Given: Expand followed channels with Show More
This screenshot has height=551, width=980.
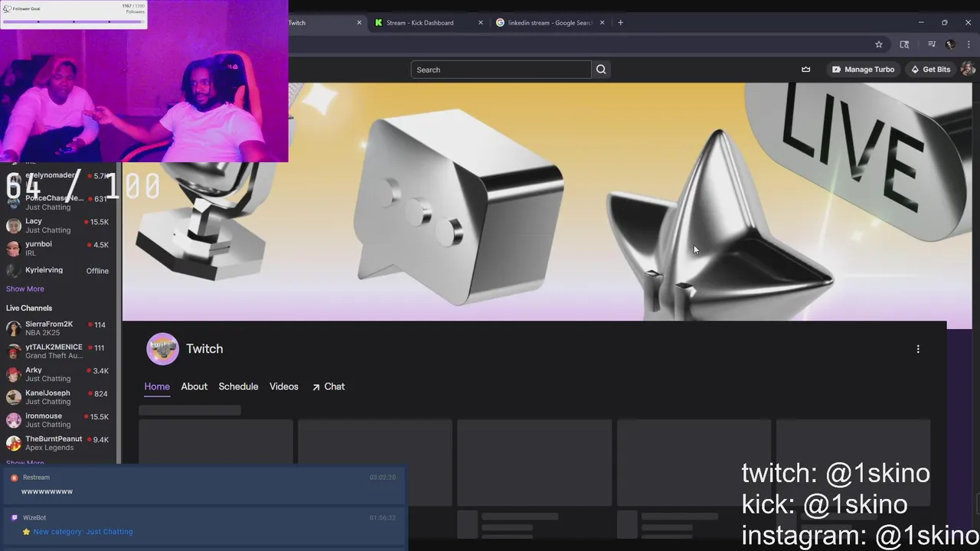Looking at the screenshot, I should point(24,289).
